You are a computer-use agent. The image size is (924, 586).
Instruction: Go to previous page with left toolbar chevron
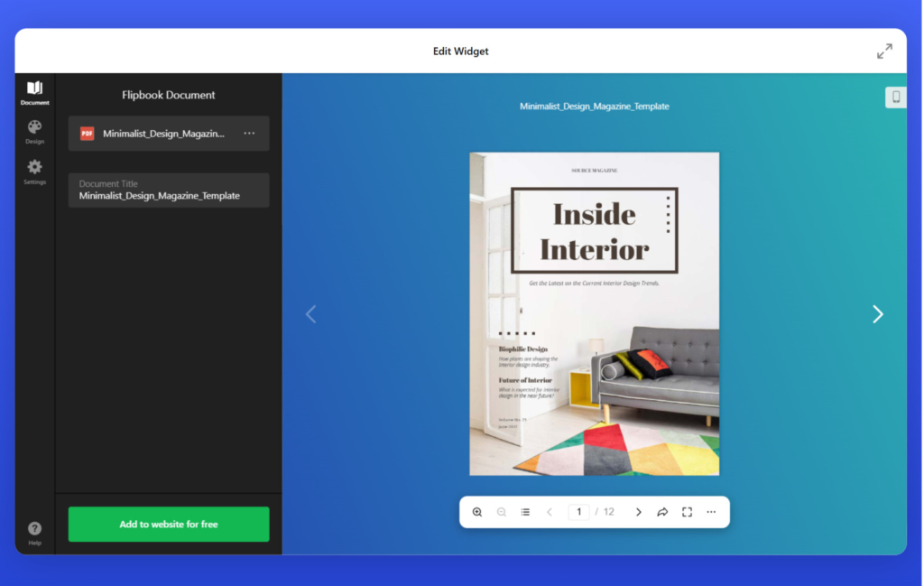550,512
